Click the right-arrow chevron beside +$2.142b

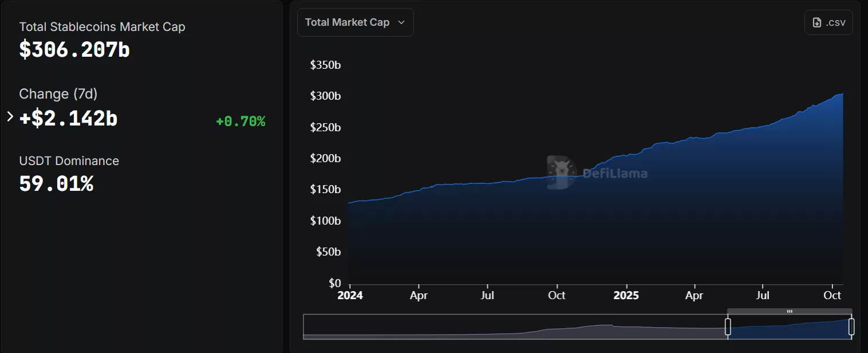pyautogui.click(x=9, y=116)
